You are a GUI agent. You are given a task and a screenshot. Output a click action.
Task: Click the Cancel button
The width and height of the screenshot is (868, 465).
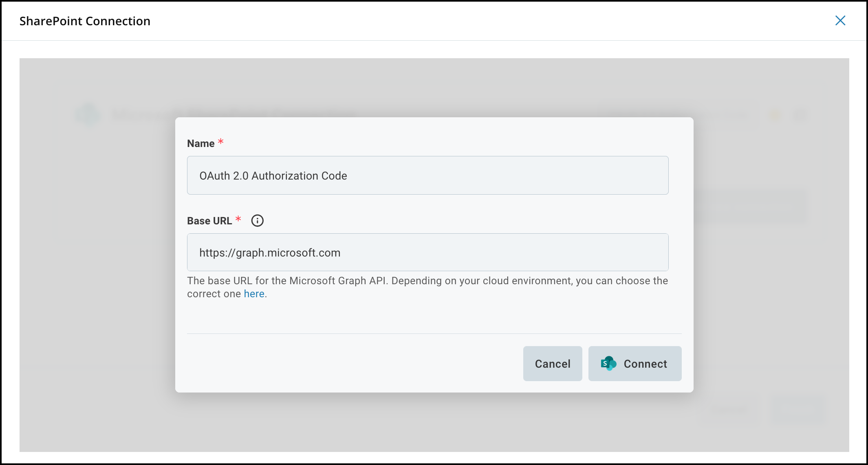click(x=553, y=364)
